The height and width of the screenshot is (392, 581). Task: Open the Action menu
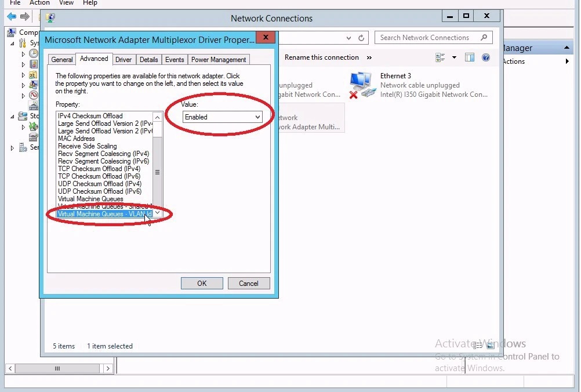coord(39,3)
